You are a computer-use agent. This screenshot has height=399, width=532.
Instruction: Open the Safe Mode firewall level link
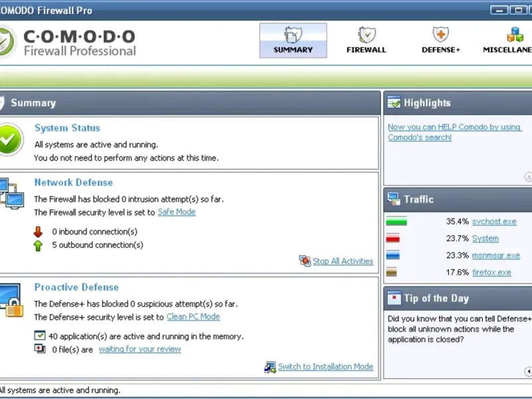tap(176, 212)
